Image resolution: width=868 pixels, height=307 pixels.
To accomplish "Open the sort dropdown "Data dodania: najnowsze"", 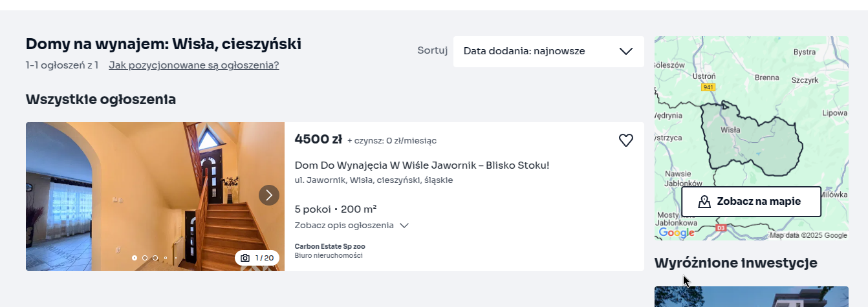I will coord(548,52).
